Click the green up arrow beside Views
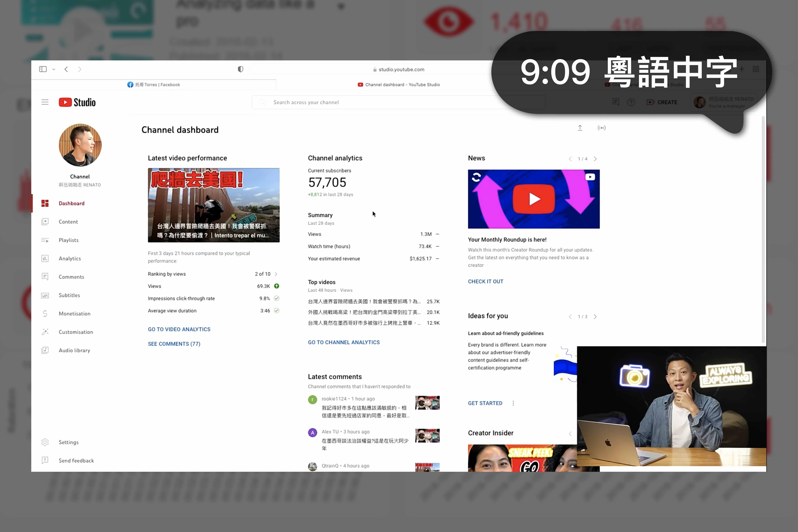Screen dimensions: 798x532 coord(277,286)
